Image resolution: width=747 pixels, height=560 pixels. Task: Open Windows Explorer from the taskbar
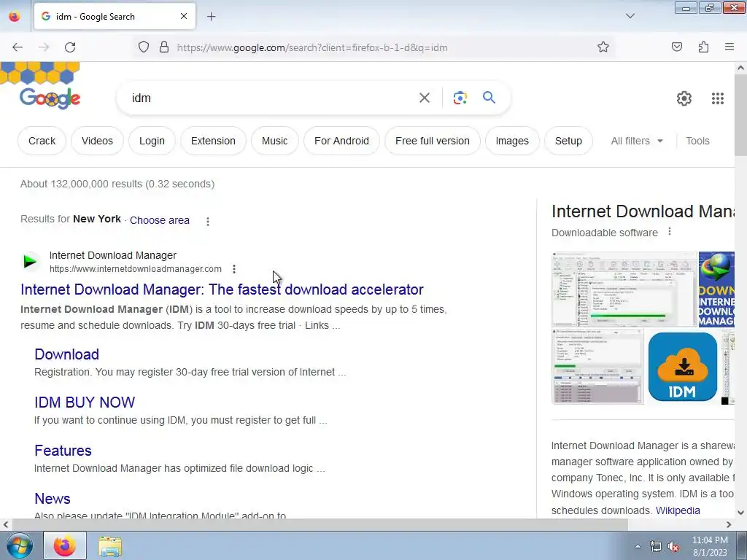[x=110, y=546]
